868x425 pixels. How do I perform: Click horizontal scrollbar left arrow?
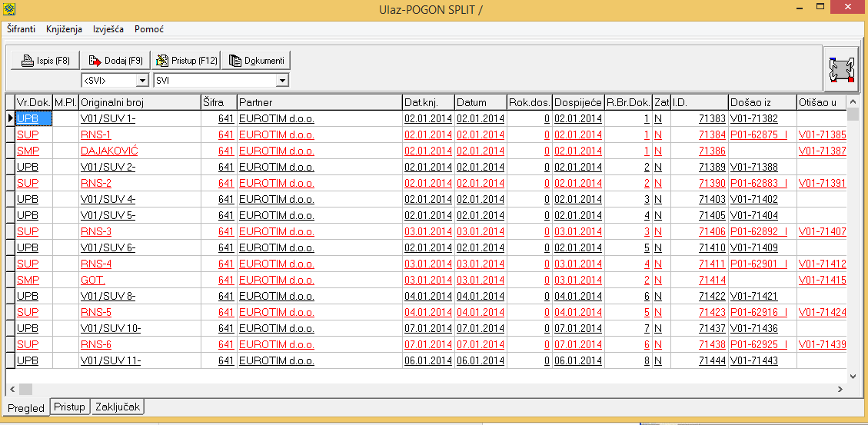click(x=13, y=389)
